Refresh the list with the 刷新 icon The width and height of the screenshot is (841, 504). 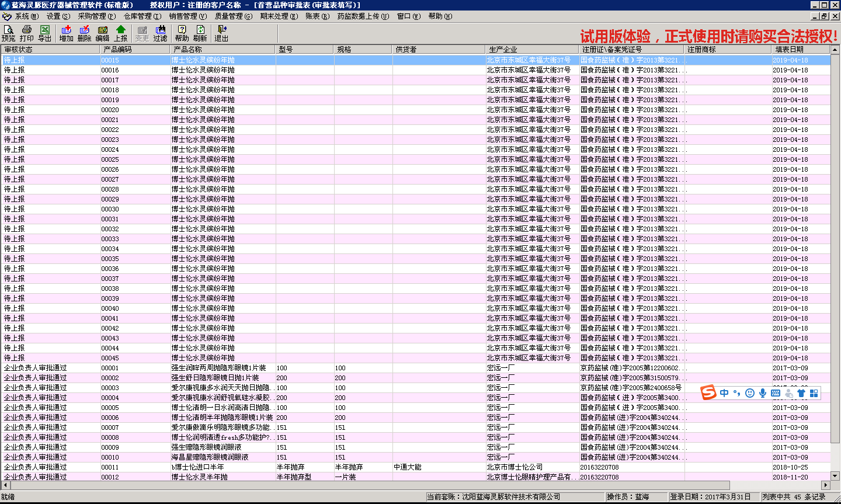(x=200, y=33)
